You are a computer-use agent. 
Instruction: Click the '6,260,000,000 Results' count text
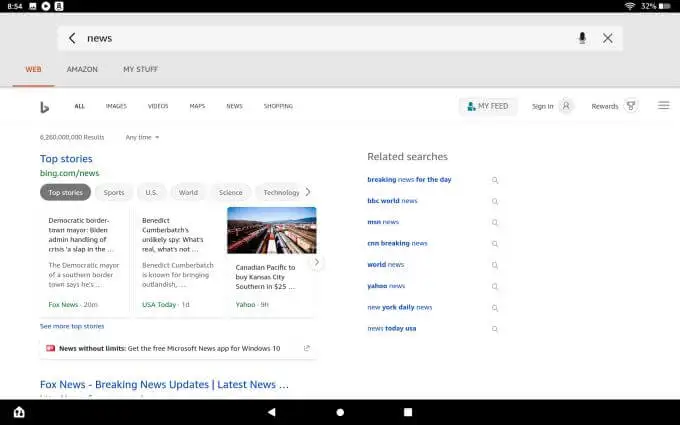pos(72,137)
